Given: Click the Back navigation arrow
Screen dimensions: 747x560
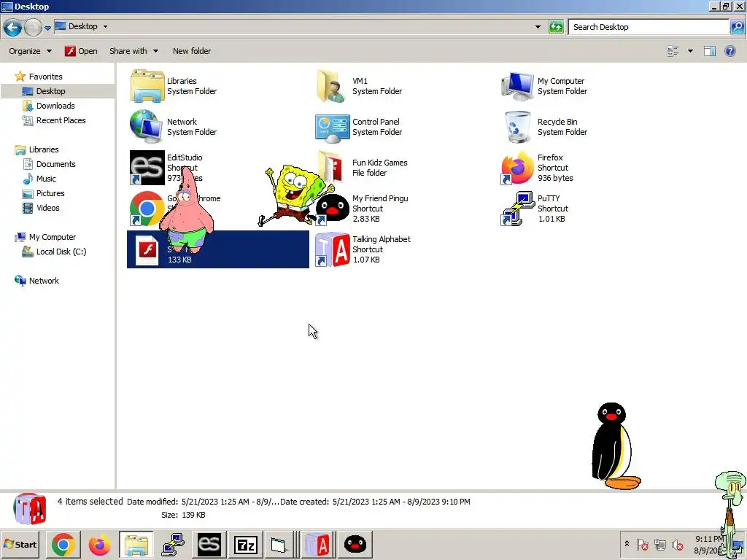Looking at the screenshot, I should (x=13, y=27).
